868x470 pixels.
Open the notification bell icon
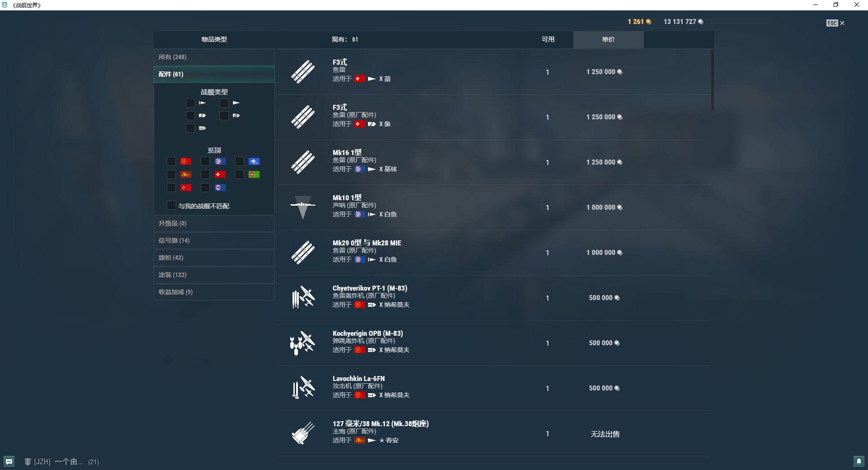[x=859, y=461]
